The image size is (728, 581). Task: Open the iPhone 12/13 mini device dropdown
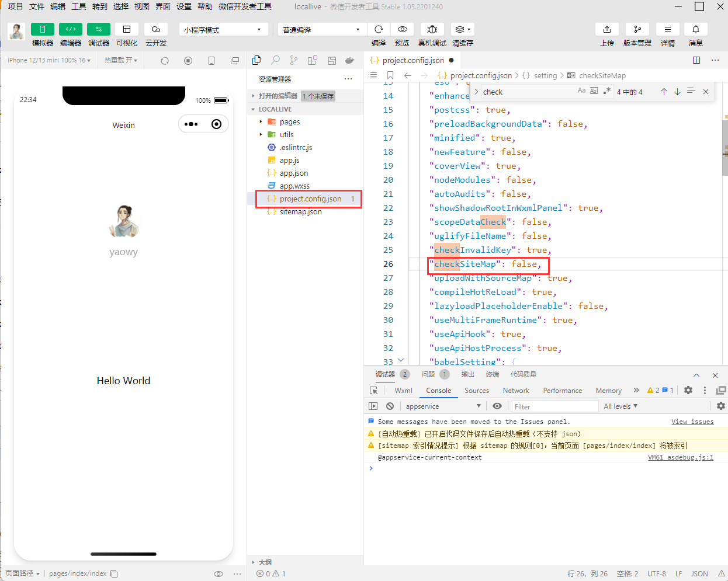tap(49, 60)
